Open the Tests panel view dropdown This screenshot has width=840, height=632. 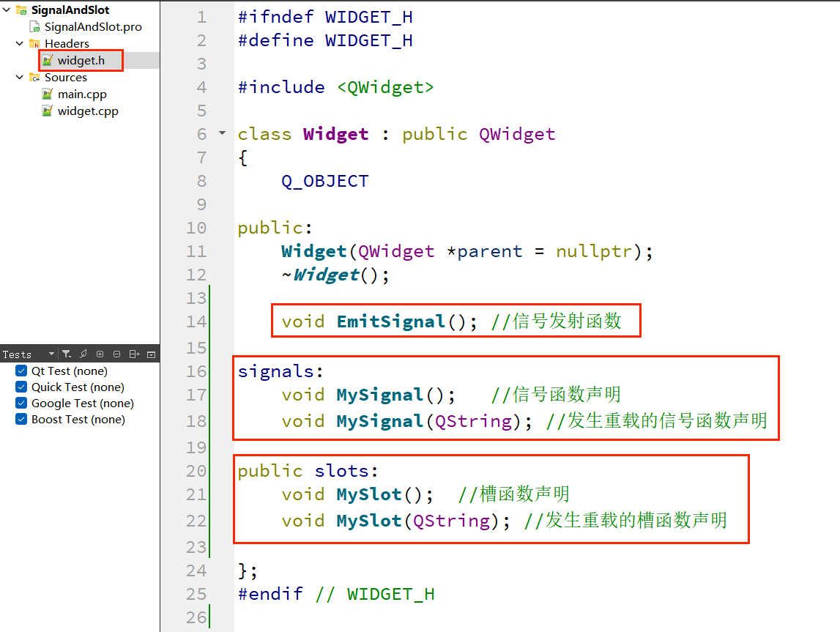(51, 354)
